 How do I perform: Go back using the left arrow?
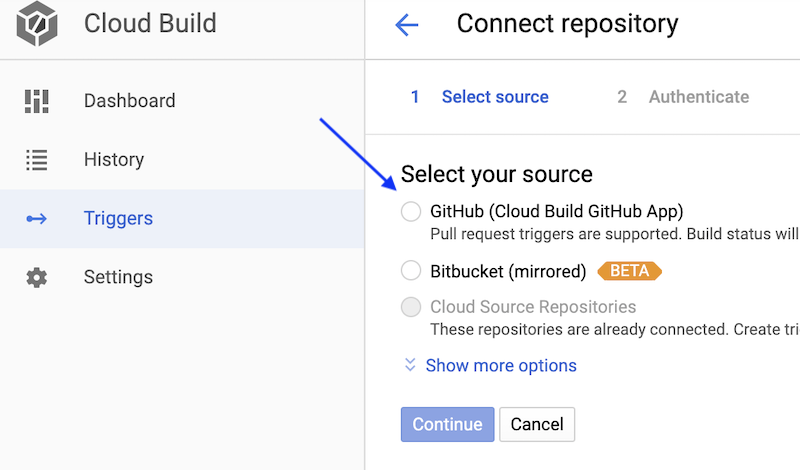(x=406, y=24)
